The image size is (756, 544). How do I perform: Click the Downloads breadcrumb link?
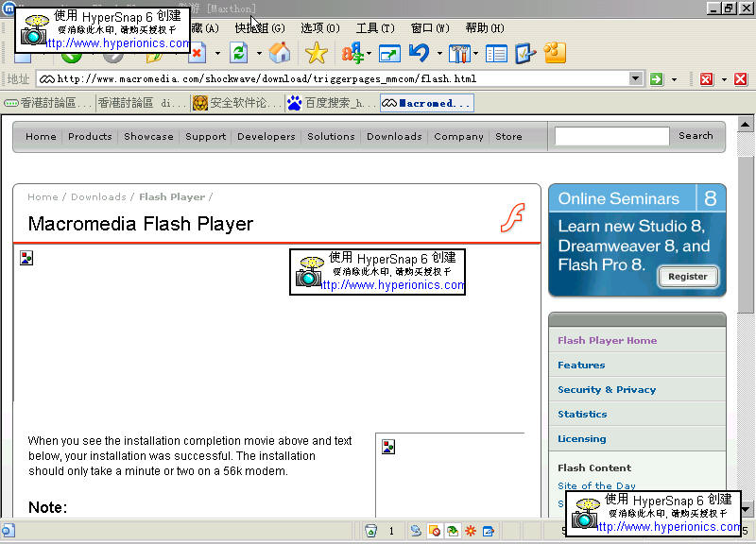[x=98, y=196]
